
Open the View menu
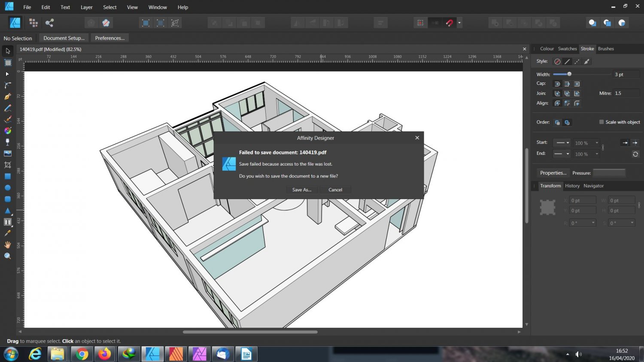pos(132,7)
